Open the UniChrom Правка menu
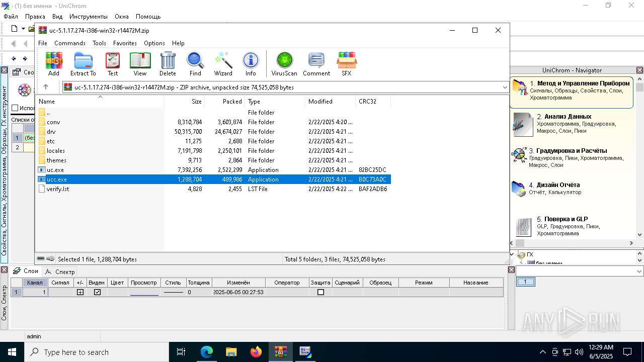The image size is (644, 362). (35, 17)
